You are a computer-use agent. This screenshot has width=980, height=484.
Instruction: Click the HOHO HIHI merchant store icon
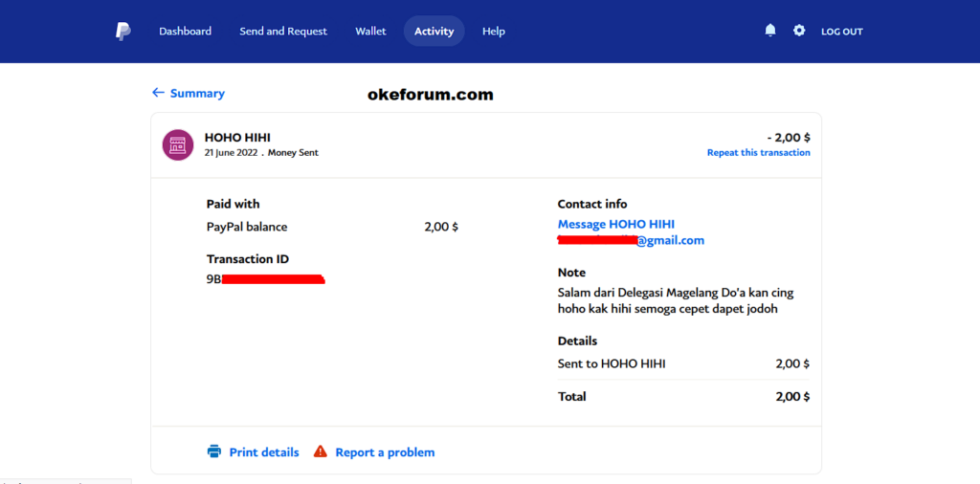[177, 144]
